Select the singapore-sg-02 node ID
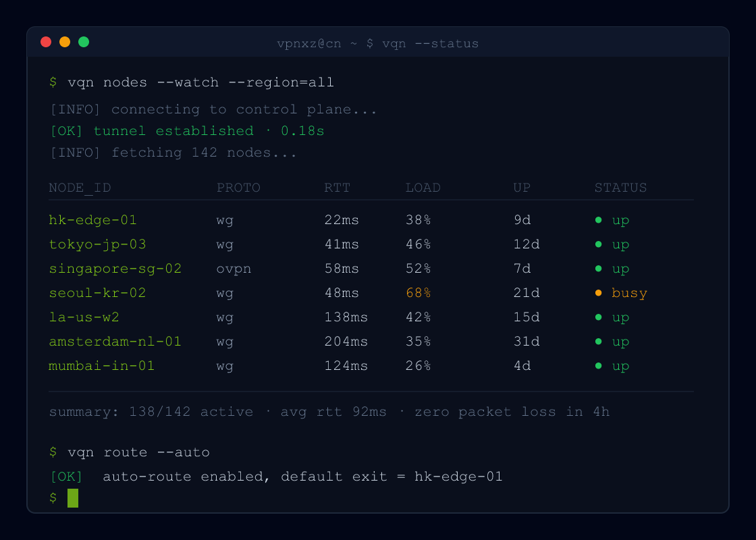Screen dimensions: 756x540 click(115, 269)
